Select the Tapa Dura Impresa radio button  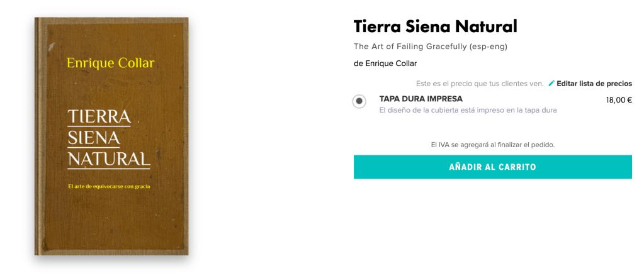tap(359, 101)
